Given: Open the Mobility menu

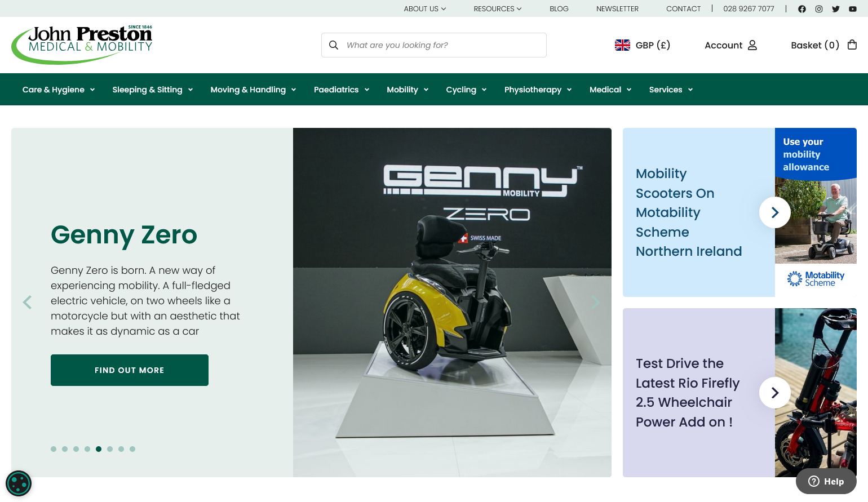Looking at the screenshot, I should pos(408,90).
